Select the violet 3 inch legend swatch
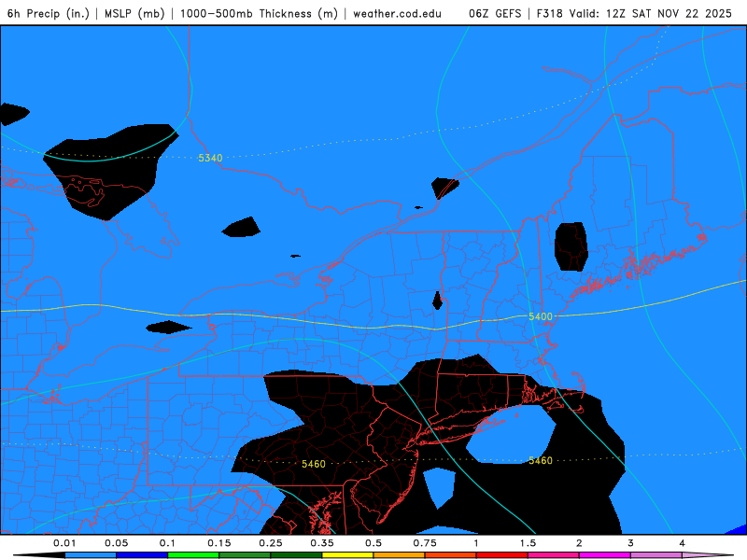 [x=656, y=555]
